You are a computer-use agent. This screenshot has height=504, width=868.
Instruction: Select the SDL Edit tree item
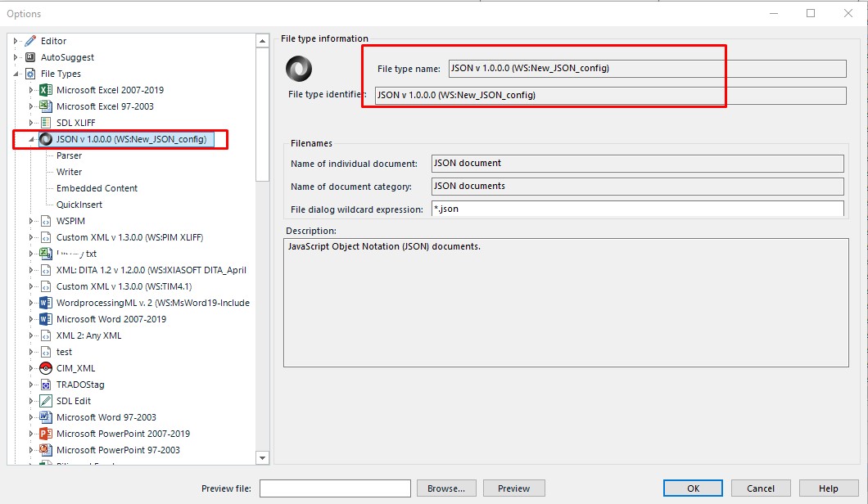[x=74, y=401]
